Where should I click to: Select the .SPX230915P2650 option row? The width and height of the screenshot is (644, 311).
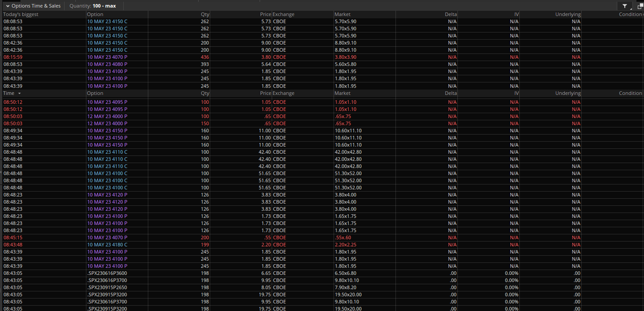[107, 287]
